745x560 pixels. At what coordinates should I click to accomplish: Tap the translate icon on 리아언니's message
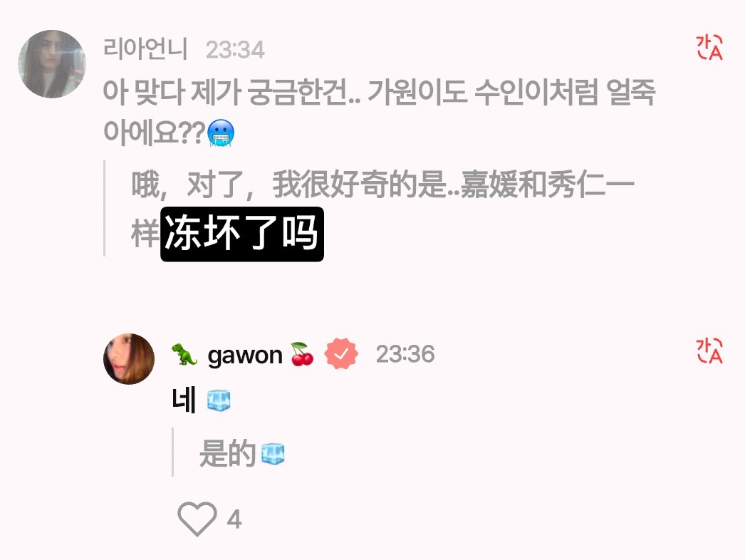click(x=709, y=48)
